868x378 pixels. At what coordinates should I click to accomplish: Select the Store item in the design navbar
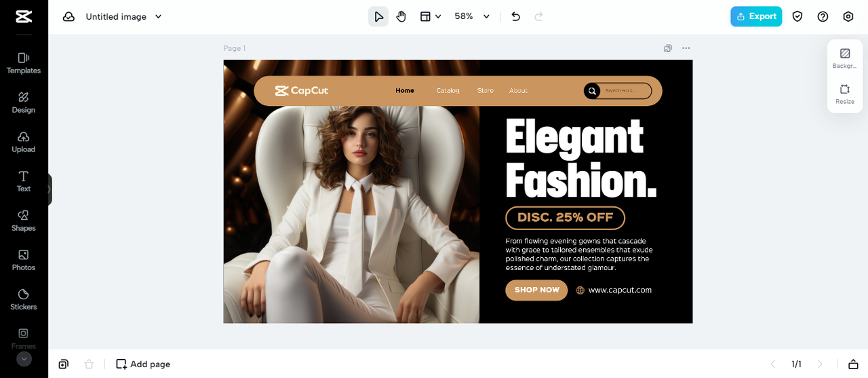tap(486, 91)
